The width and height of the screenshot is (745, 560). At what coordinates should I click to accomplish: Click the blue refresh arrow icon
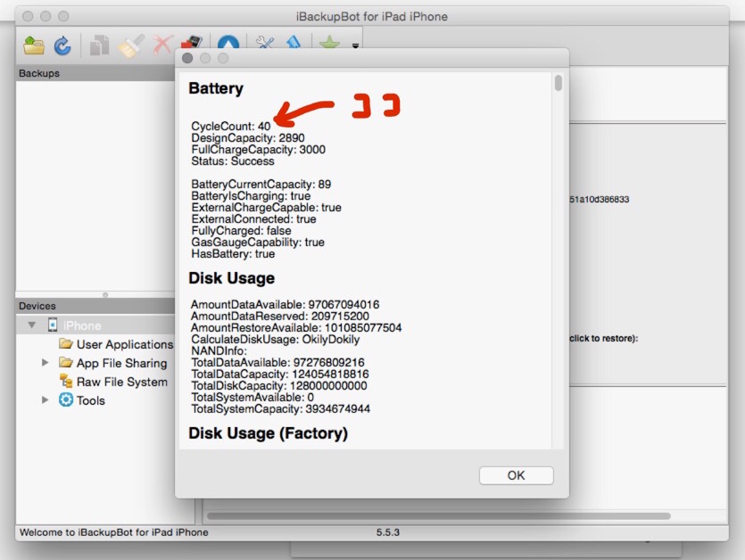point(62,46)
